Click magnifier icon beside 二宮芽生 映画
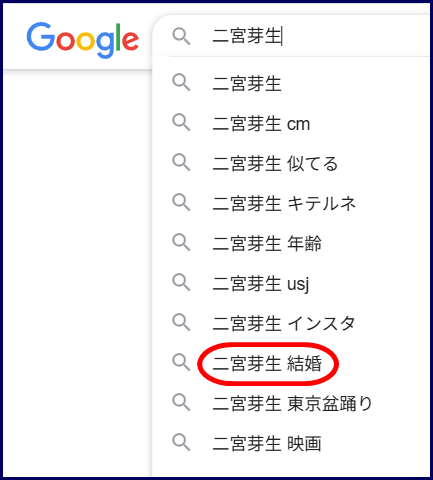The width and height of the screenshot is (433, 480). (x=181, y=442)
